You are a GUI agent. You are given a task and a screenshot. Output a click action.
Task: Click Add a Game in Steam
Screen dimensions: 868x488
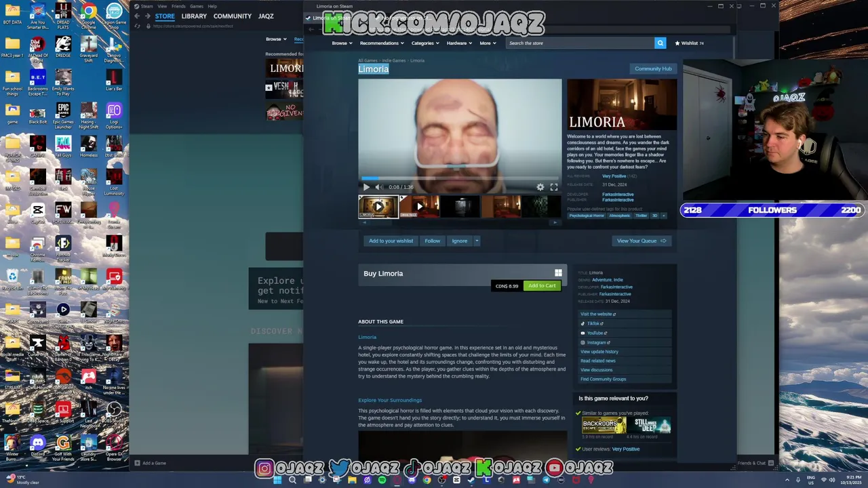click(x=151, y=463)
